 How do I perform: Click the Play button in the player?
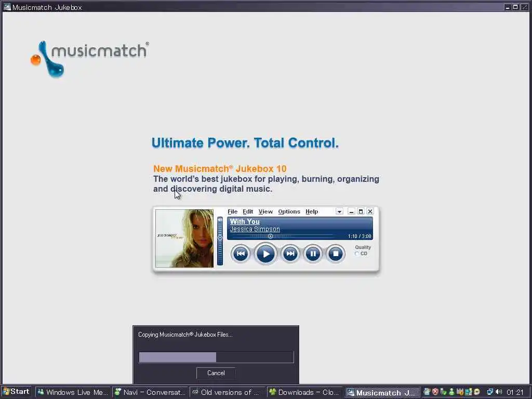click(265, 254)
